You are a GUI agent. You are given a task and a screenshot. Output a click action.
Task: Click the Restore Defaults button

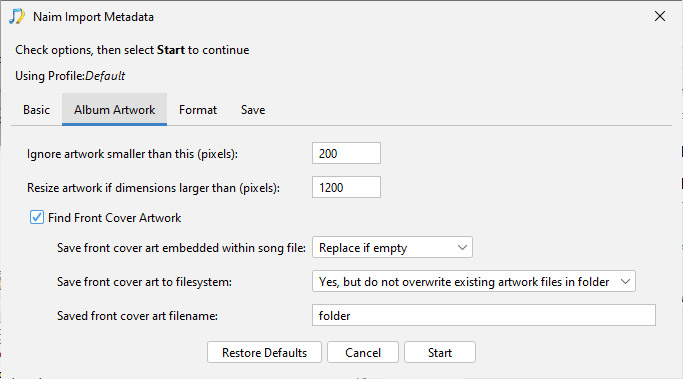pyautogui.click(x=264, y=352)
